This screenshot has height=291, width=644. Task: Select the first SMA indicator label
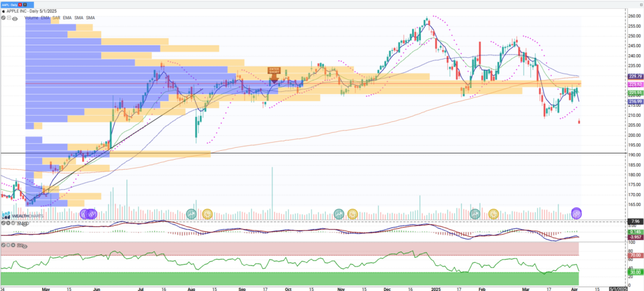[x=79, y=18]
